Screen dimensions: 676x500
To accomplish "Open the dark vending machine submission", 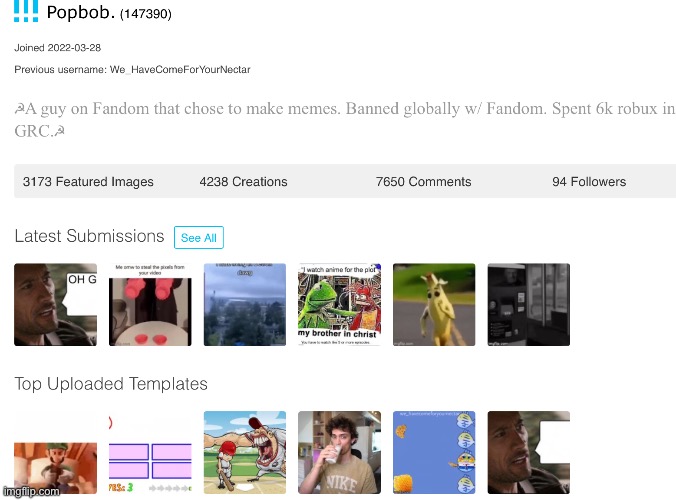I will pos(528,304).
